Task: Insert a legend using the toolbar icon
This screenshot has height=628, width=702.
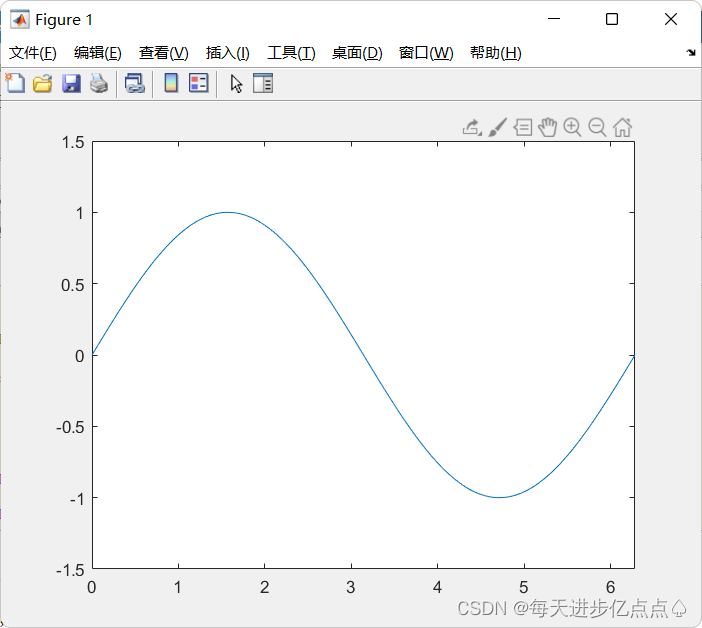Action: coord(198,83)
